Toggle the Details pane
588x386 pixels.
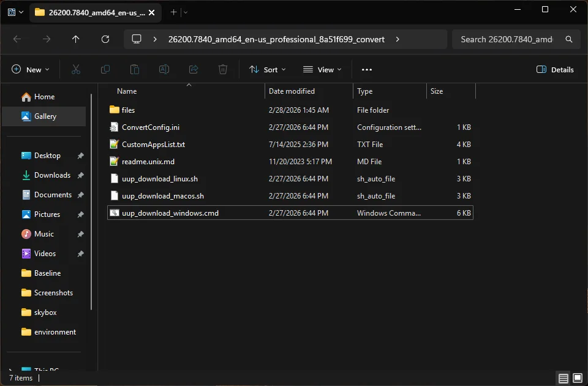(x=555, y=69)
